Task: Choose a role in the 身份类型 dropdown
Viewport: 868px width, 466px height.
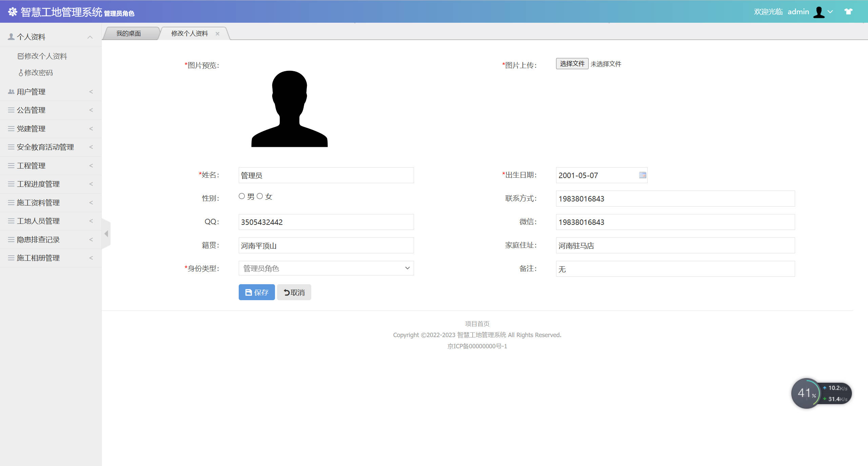Action: [x=325, y=268]
